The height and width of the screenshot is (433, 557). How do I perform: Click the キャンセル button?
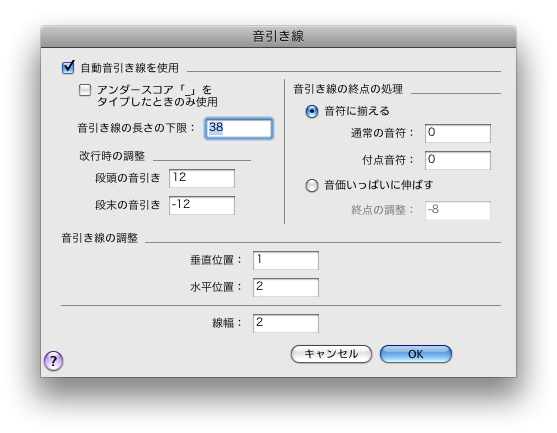[x=331, y=354]
